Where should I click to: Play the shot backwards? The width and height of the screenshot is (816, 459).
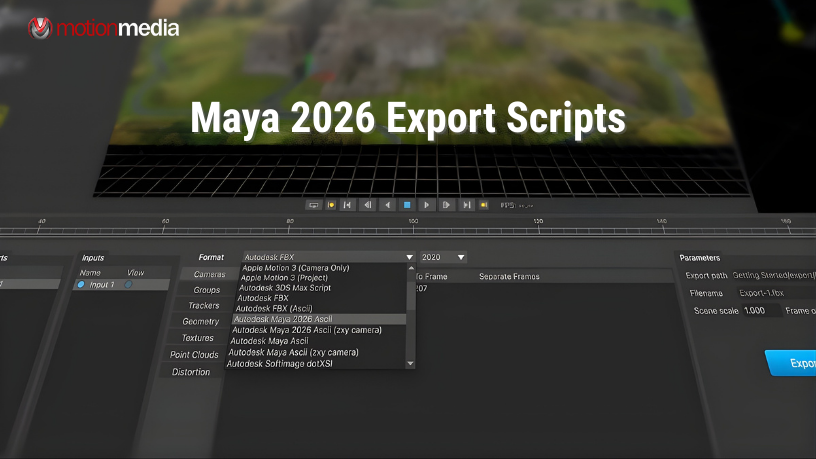coord(387,205)
